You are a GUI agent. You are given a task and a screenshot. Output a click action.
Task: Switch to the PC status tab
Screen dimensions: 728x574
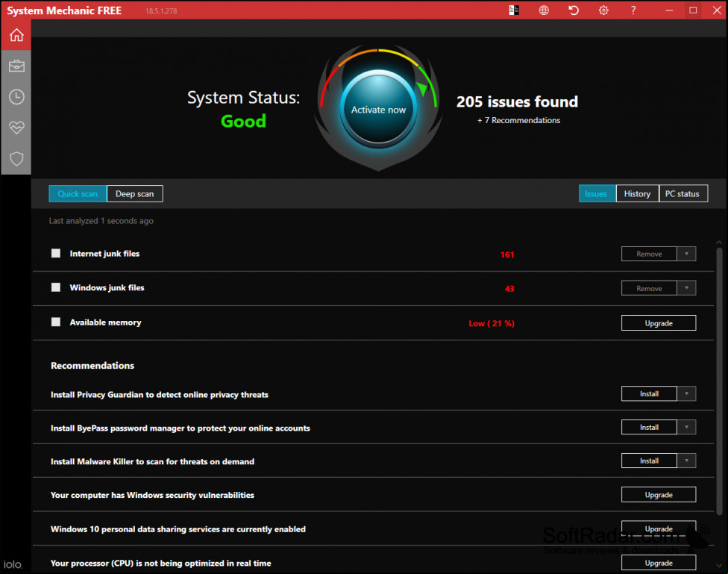tap(683, 194)
